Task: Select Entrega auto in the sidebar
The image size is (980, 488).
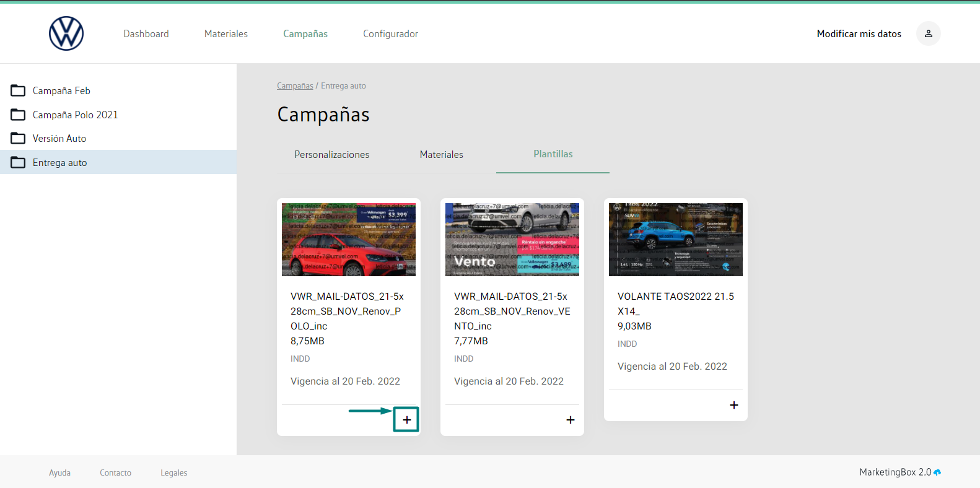Action: pos(118,162)
